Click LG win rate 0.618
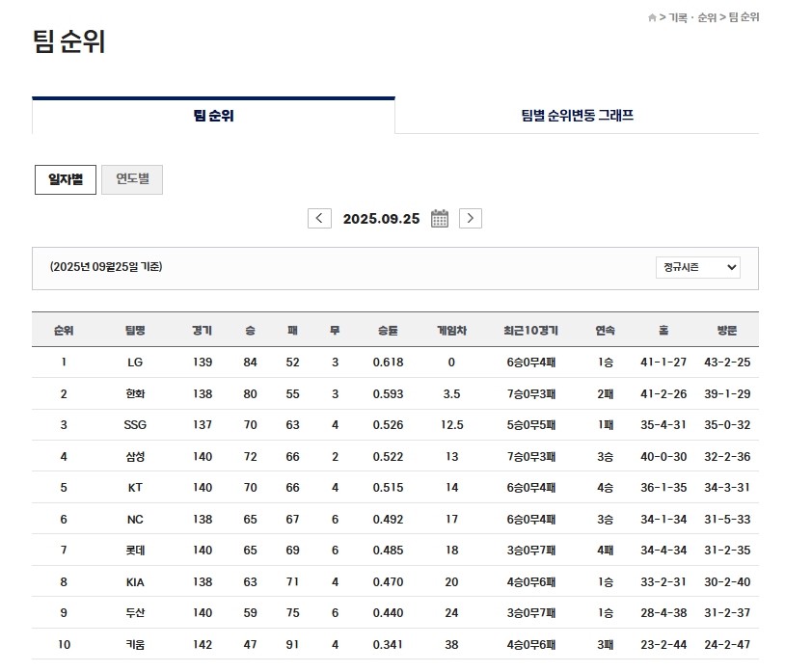The height and width of the screenshot is (672, 785). pyautogui.click(x=388, y=363)
